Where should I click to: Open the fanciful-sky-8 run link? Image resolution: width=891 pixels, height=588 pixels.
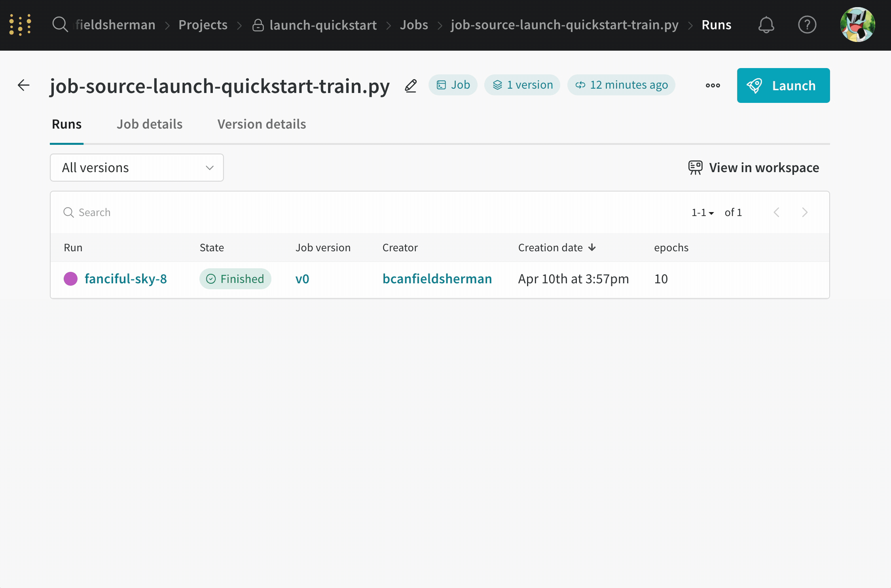[126, 279]
